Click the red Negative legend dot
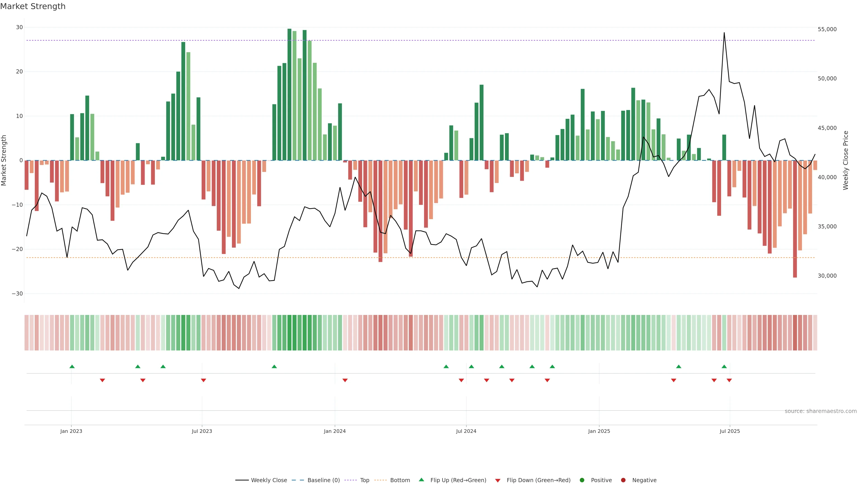868x488 pixels. 623,480
